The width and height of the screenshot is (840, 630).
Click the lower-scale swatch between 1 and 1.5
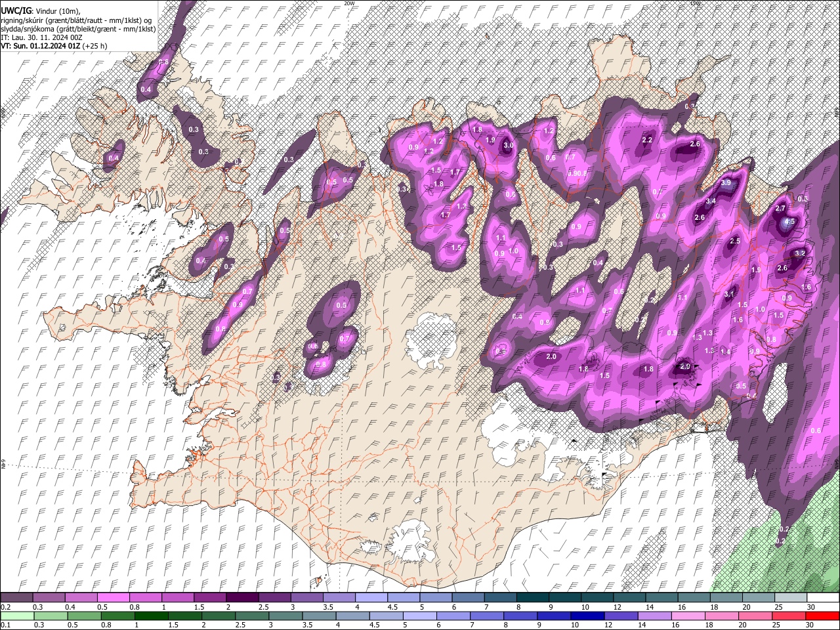[x=153, y=616]
